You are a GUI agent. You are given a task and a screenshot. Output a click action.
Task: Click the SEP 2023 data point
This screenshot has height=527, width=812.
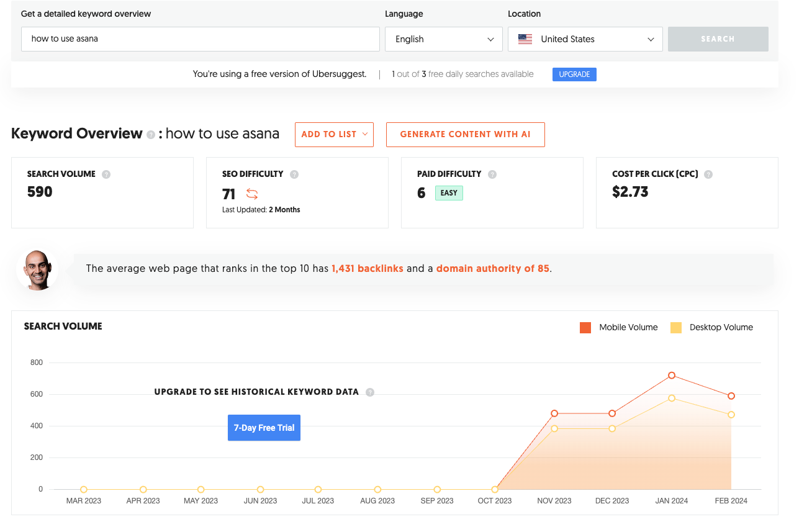click(437, 490)
